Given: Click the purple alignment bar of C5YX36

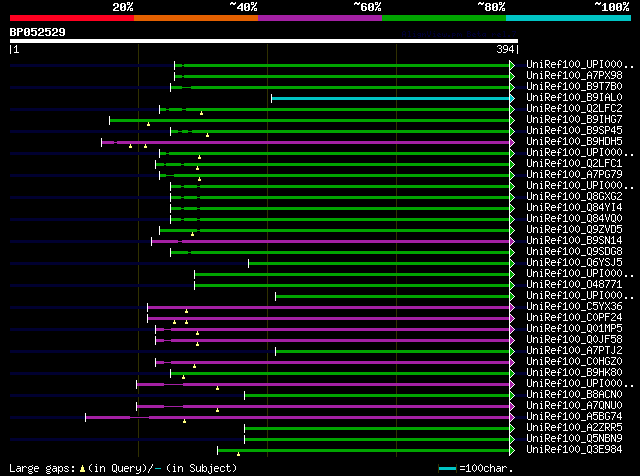Looking at the screenshot, I should [x=329, y=308].
